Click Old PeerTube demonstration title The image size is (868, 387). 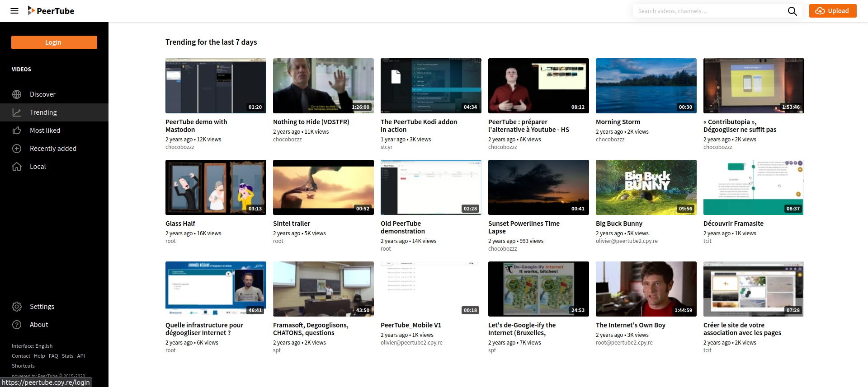(403, 228)
